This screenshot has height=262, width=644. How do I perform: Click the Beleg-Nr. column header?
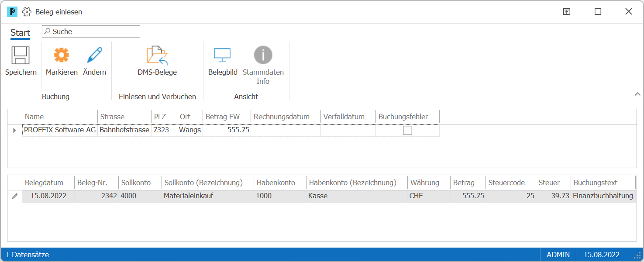(96, 183)
